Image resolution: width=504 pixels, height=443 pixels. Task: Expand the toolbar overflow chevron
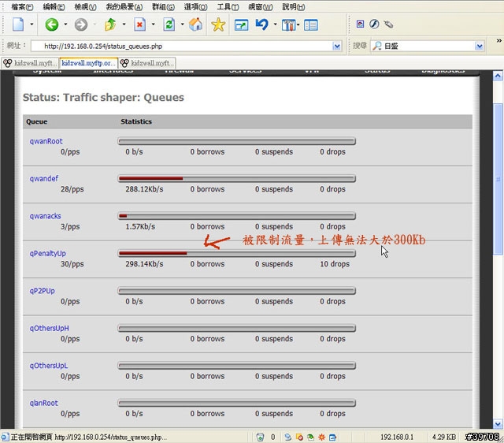point(498,40)
